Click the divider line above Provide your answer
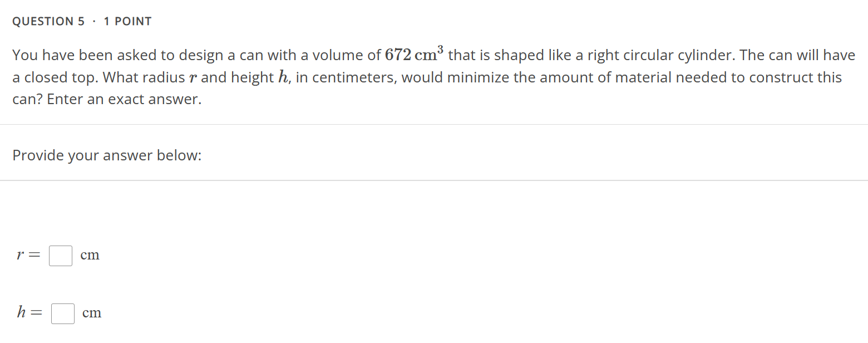Viewport: 868px width, 343px height. (434, 125)
